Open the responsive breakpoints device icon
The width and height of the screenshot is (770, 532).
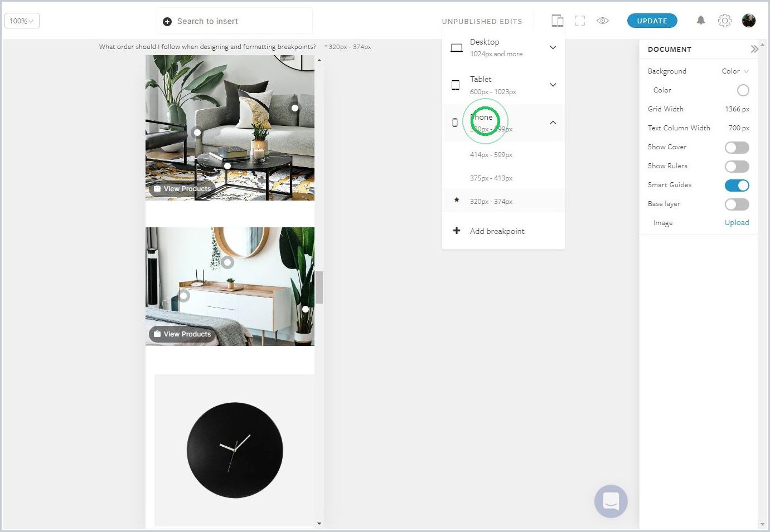click(557, 21)
